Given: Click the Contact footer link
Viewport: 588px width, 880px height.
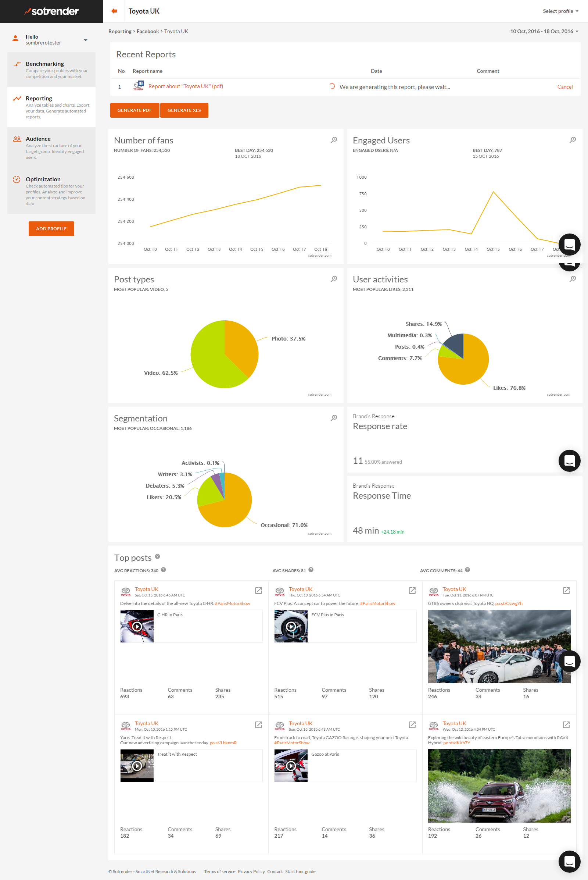Looking at the screenshot, I should pos(275,872).
